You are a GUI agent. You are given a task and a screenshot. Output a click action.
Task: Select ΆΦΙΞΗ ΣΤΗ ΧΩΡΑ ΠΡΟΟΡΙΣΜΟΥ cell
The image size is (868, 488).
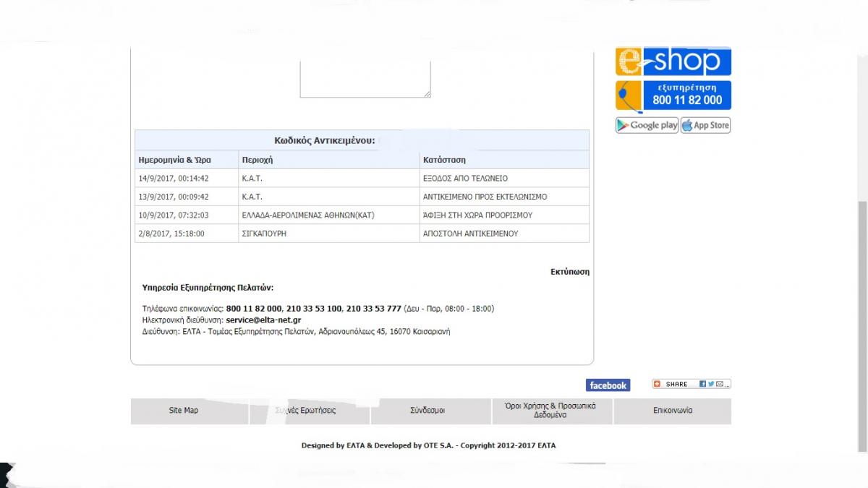[504, 215]
